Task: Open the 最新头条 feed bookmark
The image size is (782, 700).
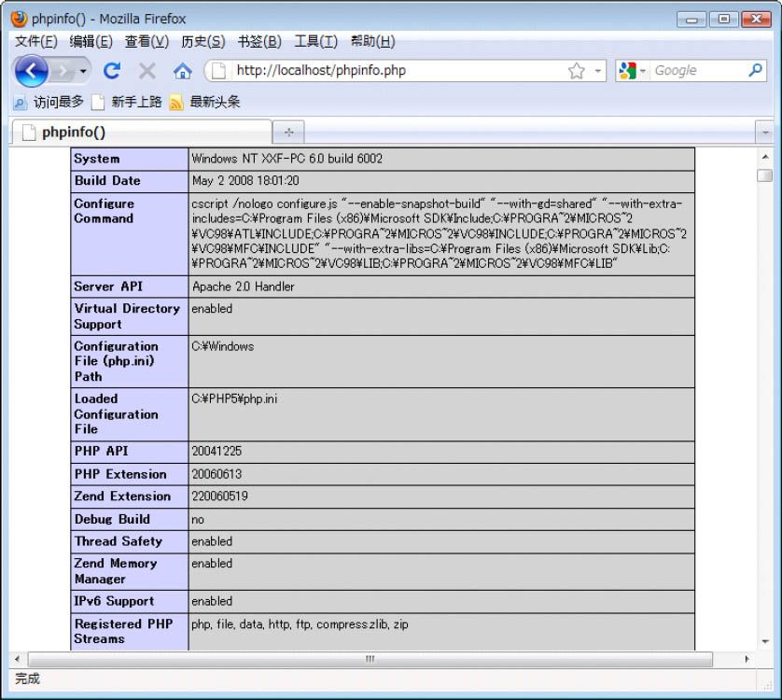Action: click(x=205, y=103)
